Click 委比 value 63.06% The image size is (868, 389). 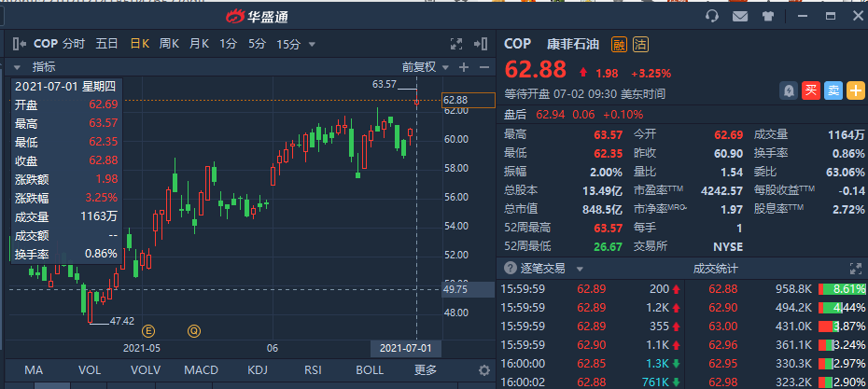[846, 172]
